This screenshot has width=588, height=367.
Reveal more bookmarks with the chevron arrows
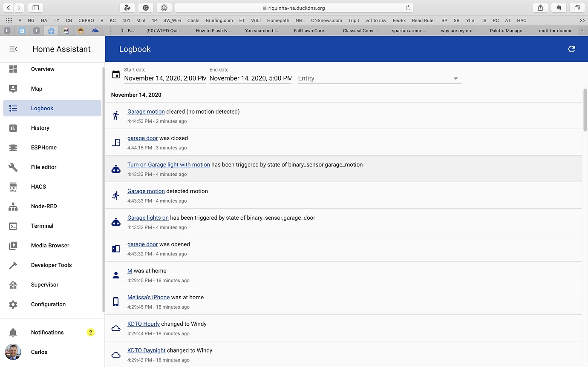coord(582,20)
